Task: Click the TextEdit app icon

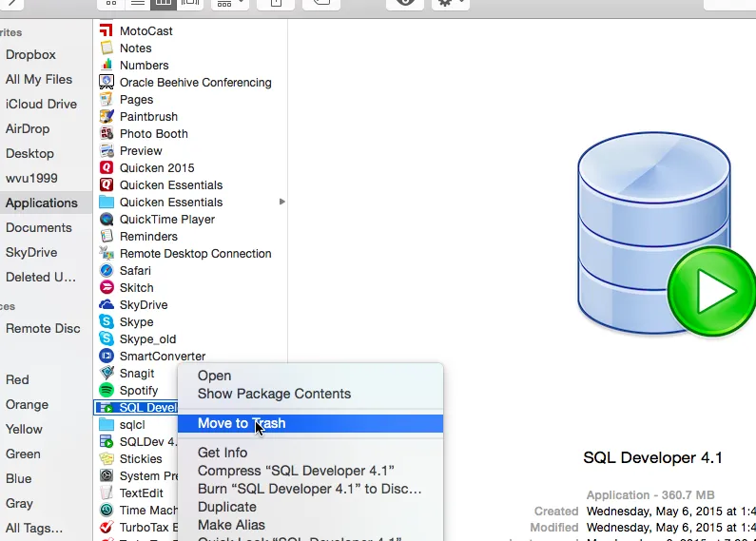Action: [x=107, y=493]
